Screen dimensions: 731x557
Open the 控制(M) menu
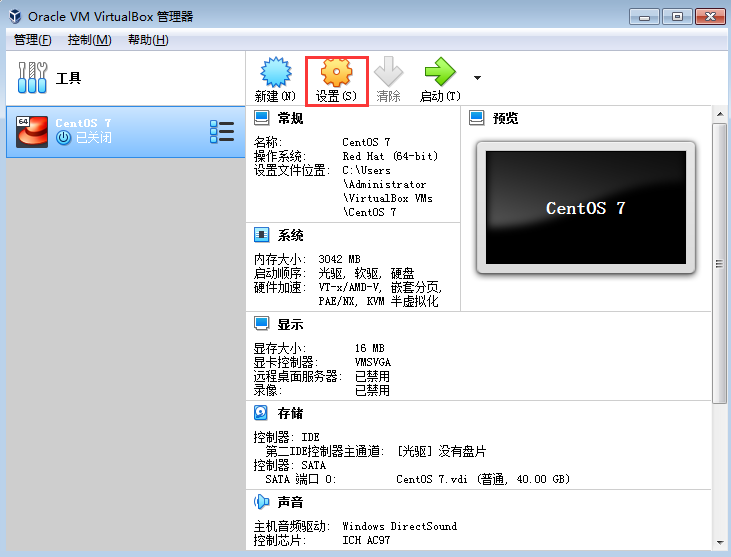(x=90, y=40)
